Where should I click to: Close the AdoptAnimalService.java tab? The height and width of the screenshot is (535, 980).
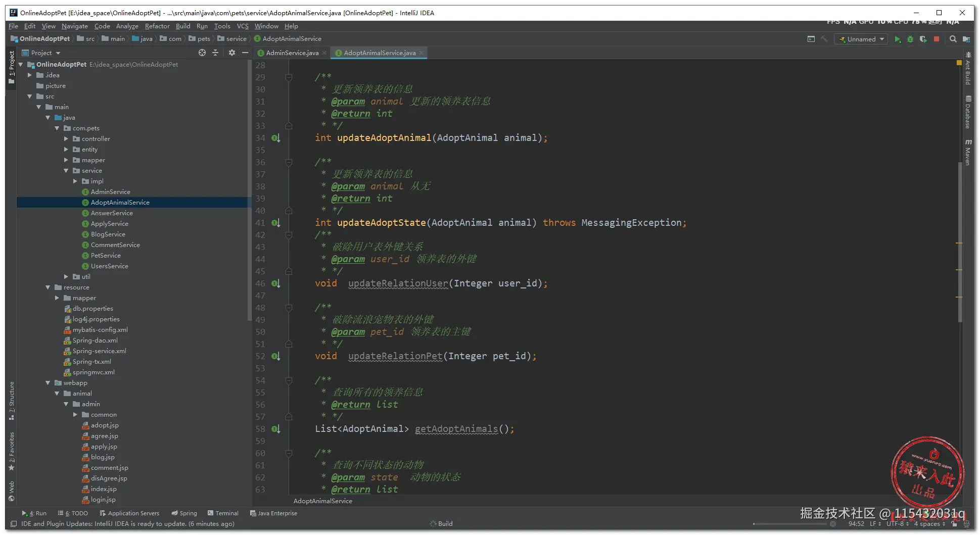421,53
